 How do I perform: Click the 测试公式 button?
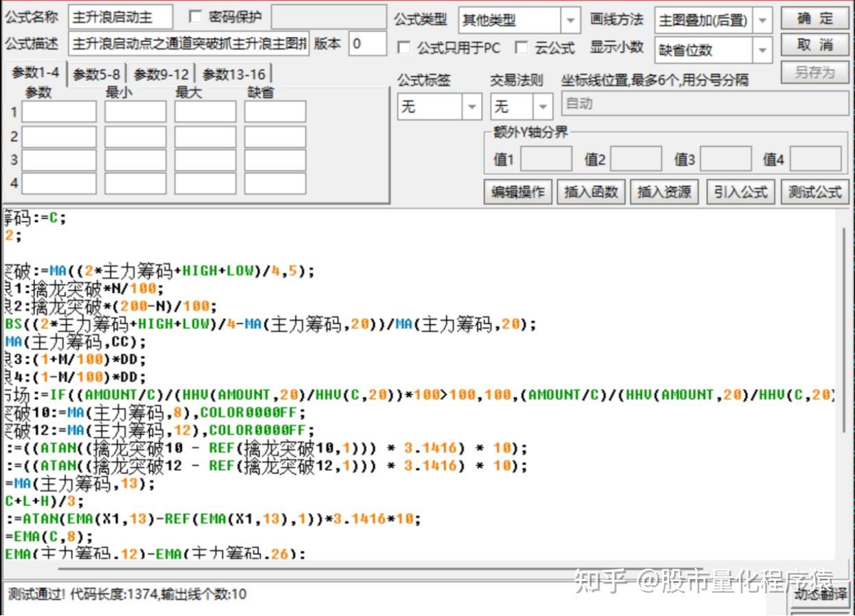(x=815, y=192)
